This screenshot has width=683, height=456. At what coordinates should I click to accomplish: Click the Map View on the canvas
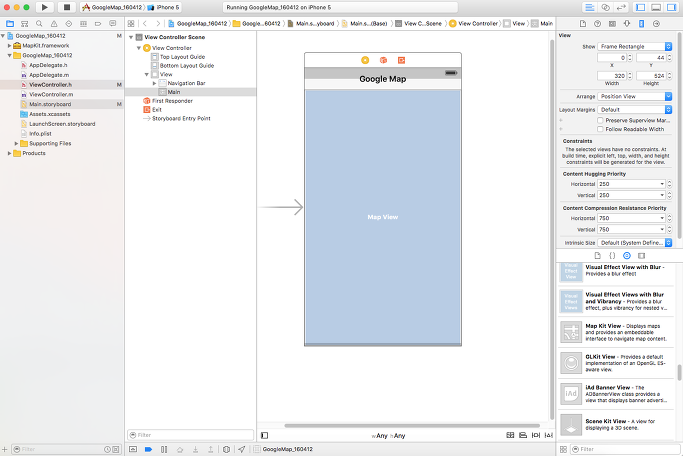pos(383,217)
